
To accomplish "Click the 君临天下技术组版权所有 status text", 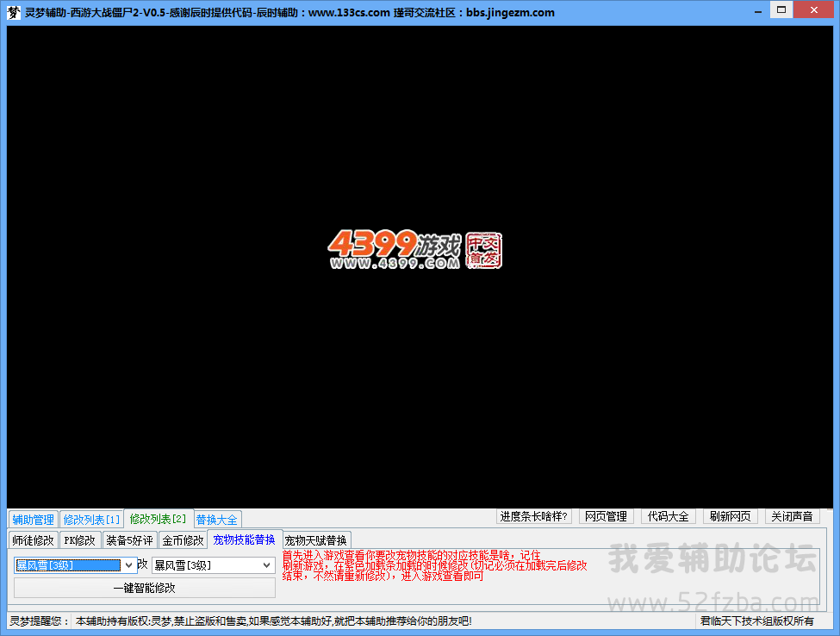I will tap(756, 621).
